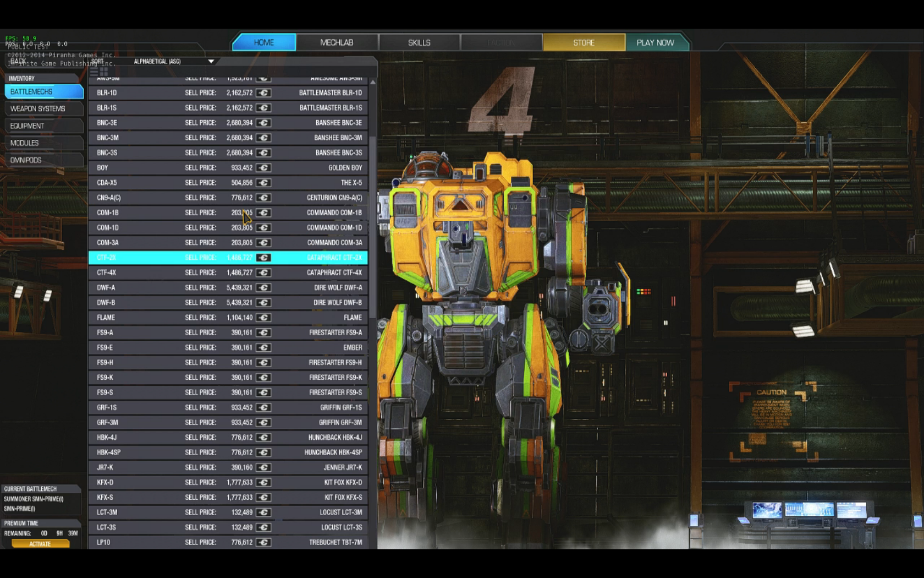
Task: Select the FS9-S Firestarter row
Action: click(228, 392)
